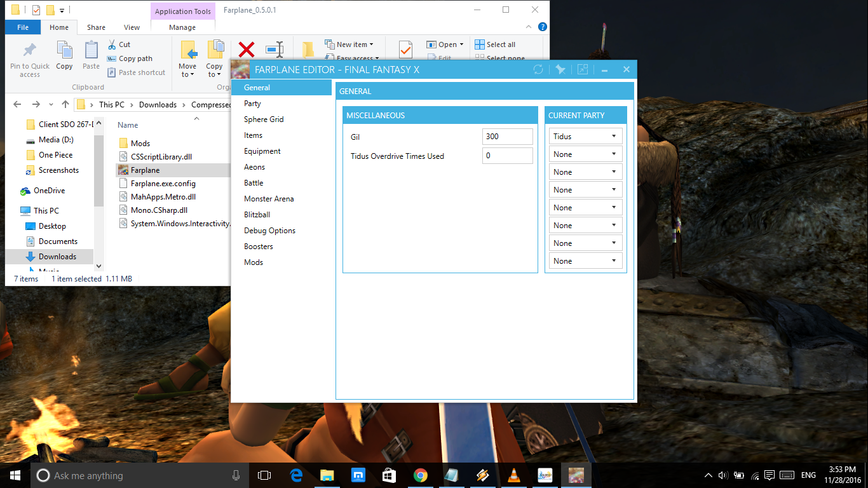Open the fifth Current Party slot dropdown
The width and height of the screenshot is (868, 488).
(x=585, y=208)
